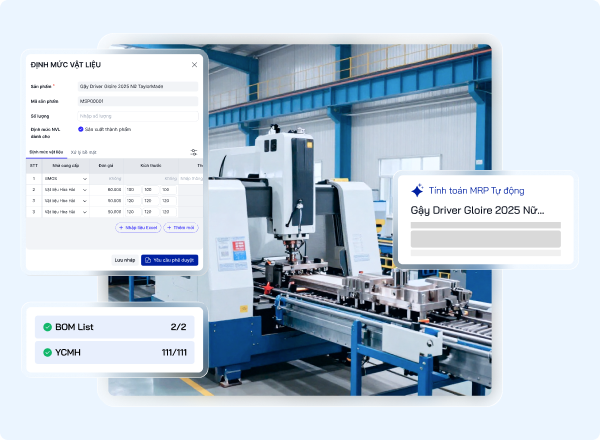The height and width of the screenshot is (440, 600).
Task: Click the Mã sản phẩm field
Action: coord(138,101)
